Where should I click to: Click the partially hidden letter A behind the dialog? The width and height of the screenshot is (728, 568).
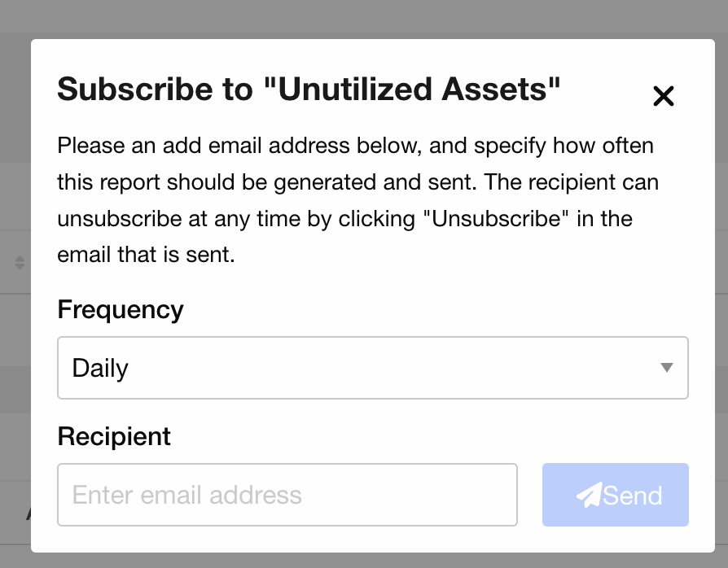[29, 513]
